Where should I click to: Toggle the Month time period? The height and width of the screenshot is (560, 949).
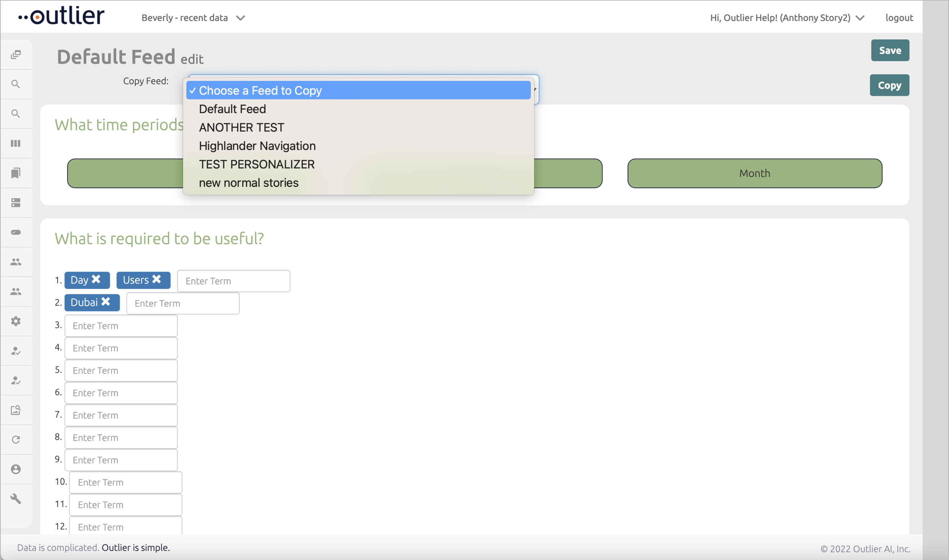click(754, 173)
